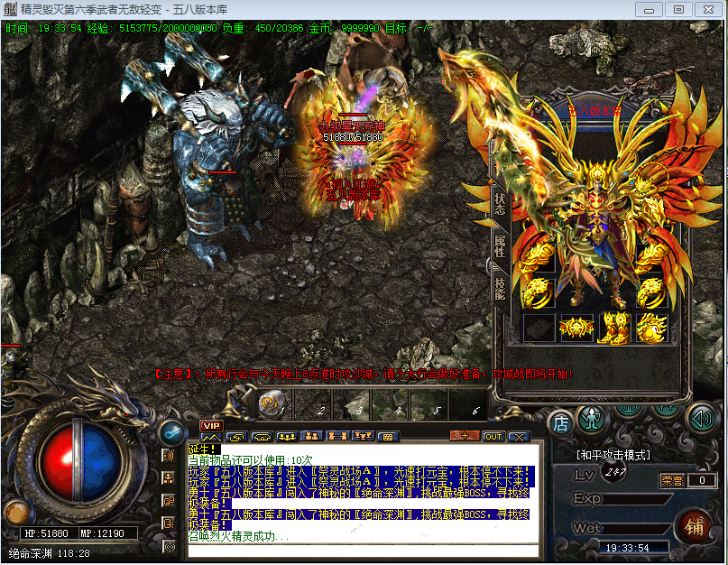This screenshot has height=565, width=728.
Task: Click the 金币 gold count in top status bar
Action: coord(344,28)
